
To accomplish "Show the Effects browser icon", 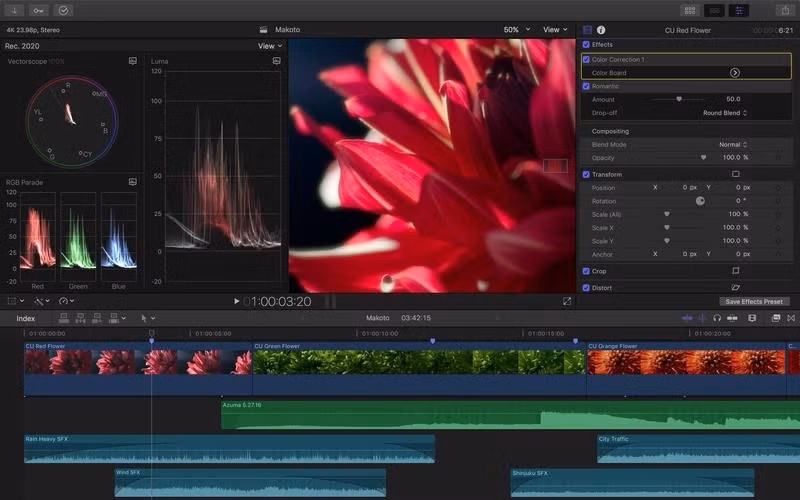I will (x=776, y=318).
